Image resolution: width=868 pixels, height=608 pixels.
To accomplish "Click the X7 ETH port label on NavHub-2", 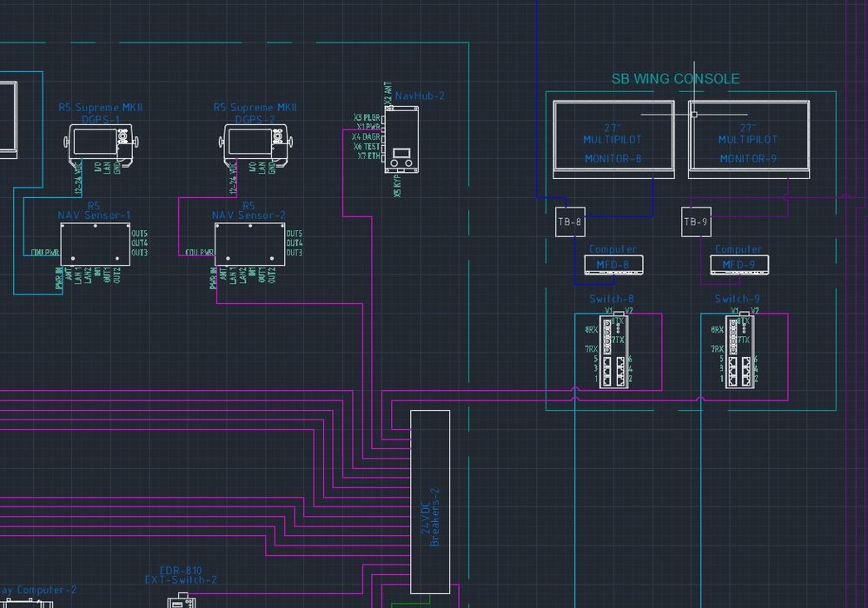I will (x=368, y=155).
